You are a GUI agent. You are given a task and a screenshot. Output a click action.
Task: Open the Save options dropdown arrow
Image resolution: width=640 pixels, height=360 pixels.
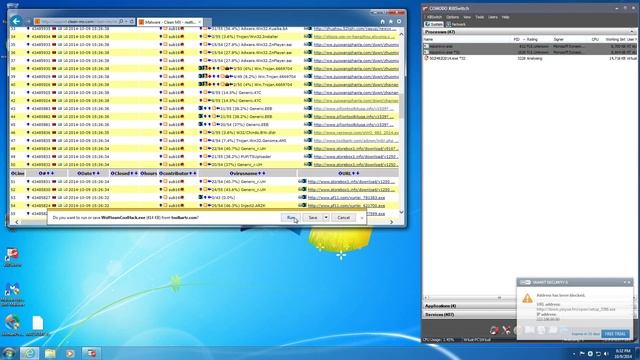[326, 218]
